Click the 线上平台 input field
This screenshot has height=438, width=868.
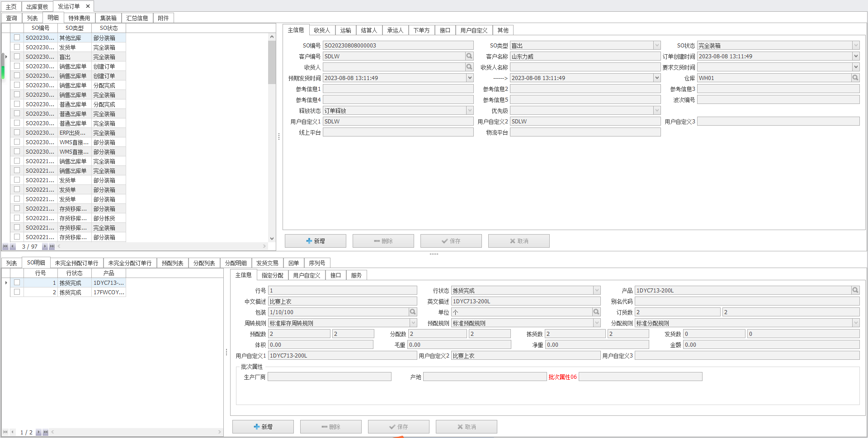coord(398,132)
